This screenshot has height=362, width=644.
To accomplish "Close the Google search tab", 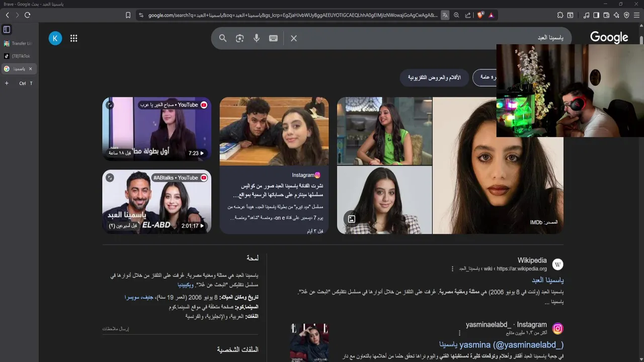I will coord(30,69).
